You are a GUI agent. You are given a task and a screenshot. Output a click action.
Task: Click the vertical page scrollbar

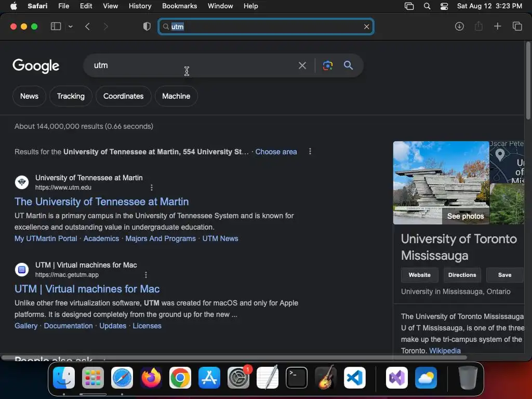click(528, 81)
